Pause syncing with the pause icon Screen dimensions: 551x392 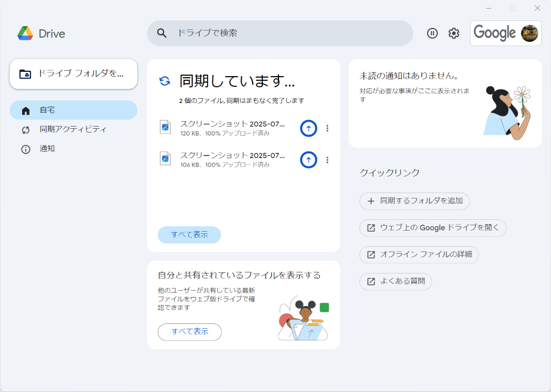(432, 33)
